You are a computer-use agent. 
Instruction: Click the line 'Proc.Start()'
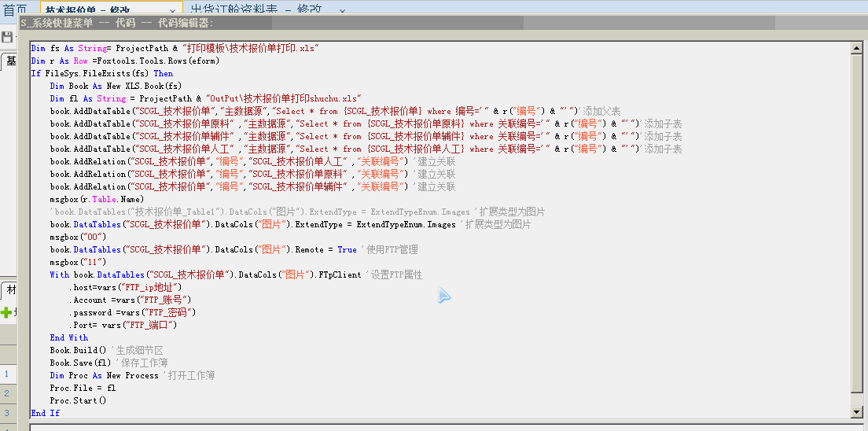tap(78, 400)
